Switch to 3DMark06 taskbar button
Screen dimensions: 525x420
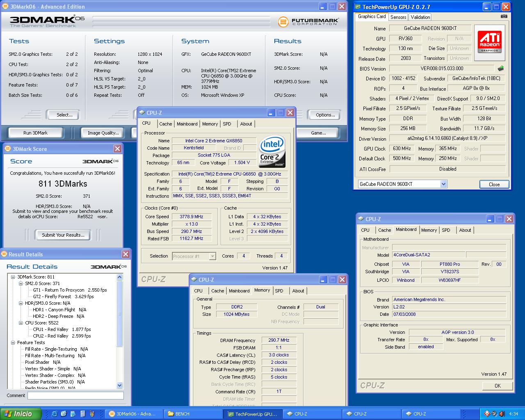click(133, 414)
